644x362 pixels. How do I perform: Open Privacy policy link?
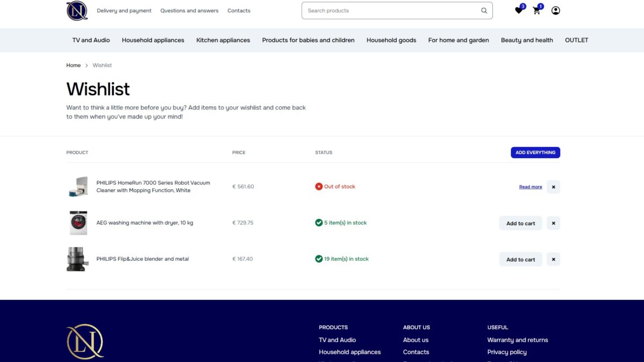(507, 352)
